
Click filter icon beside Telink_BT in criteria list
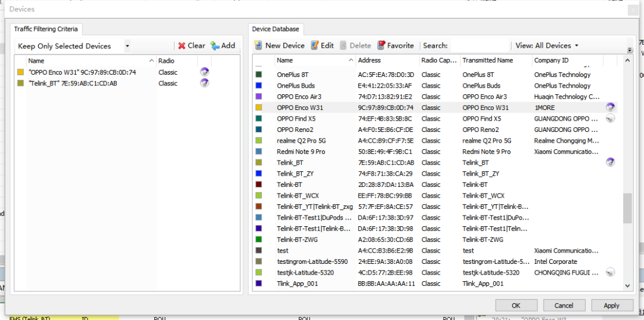(x=204, y=83)
